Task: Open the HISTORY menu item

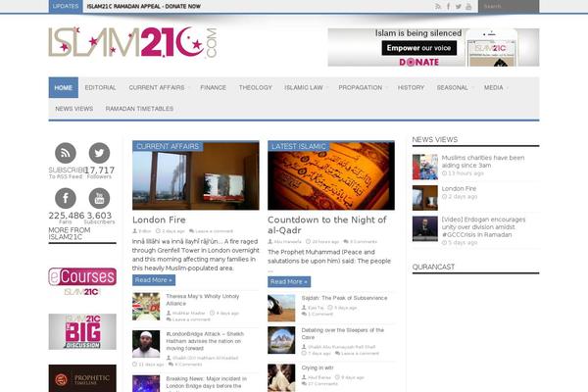Action: (411, 87)
